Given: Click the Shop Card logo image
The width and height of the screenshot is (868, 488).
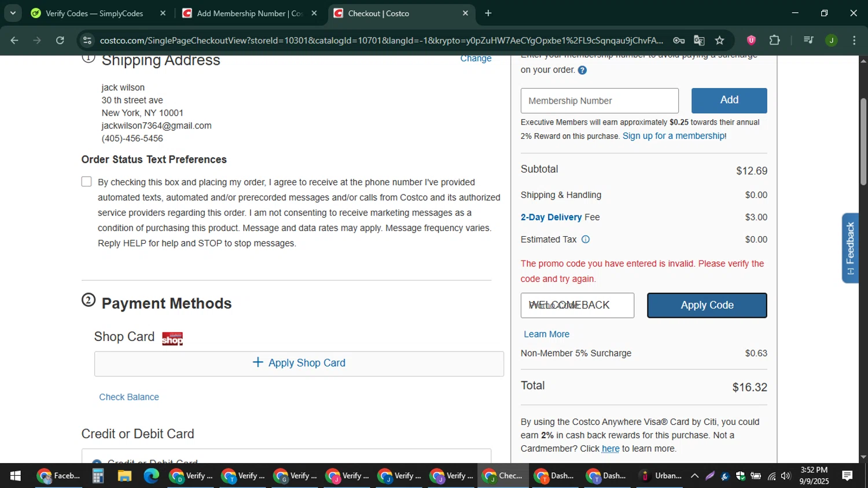Looking at the screenshot, I should click(172, 339).
